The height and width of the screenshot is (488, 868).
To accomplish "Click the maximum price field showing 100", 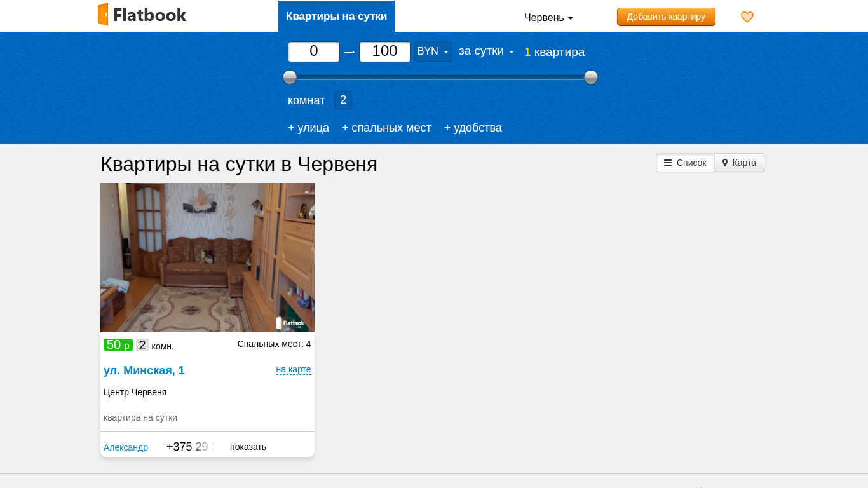I will pos(385,51).
